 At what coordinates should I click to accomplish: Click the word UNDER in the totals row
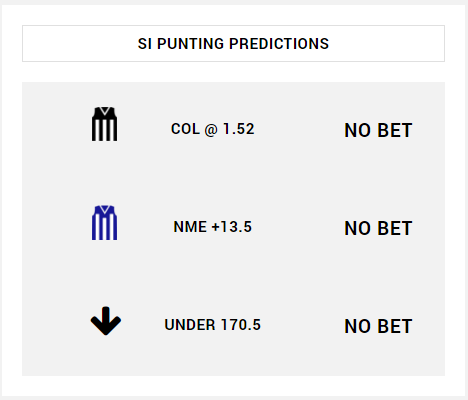pos(190,325)
